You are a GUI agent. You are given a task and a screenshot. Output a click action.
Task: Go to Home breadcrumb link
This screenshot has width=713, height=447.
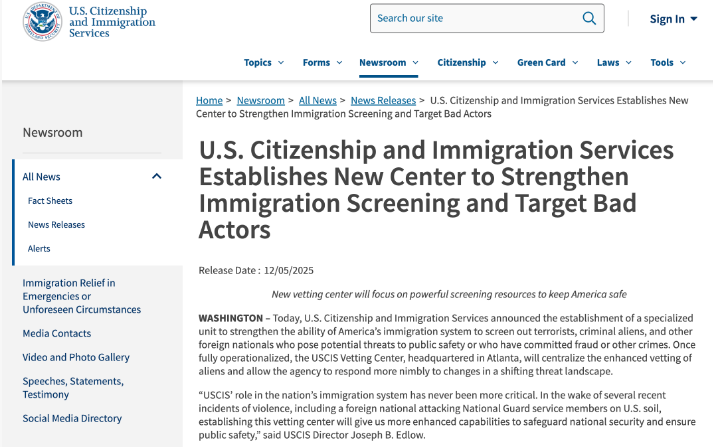(x=209, y=101)
